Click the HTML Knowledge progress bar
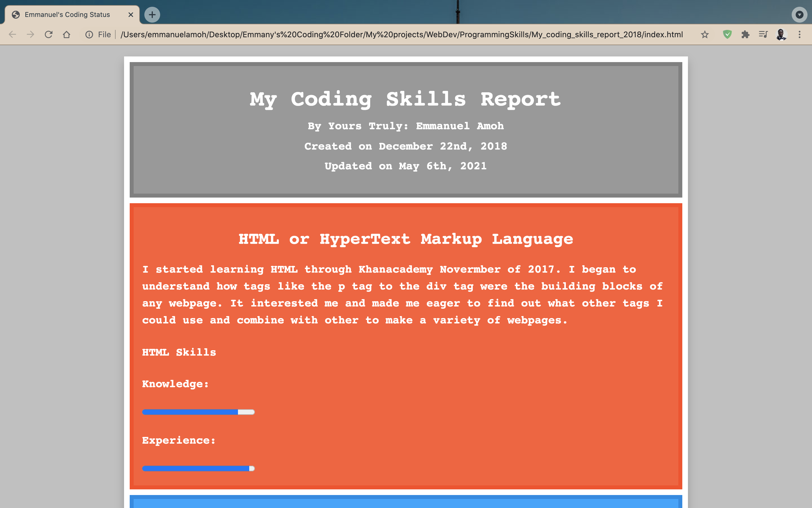This screenshot has height=508, width=812. (198, 412)
